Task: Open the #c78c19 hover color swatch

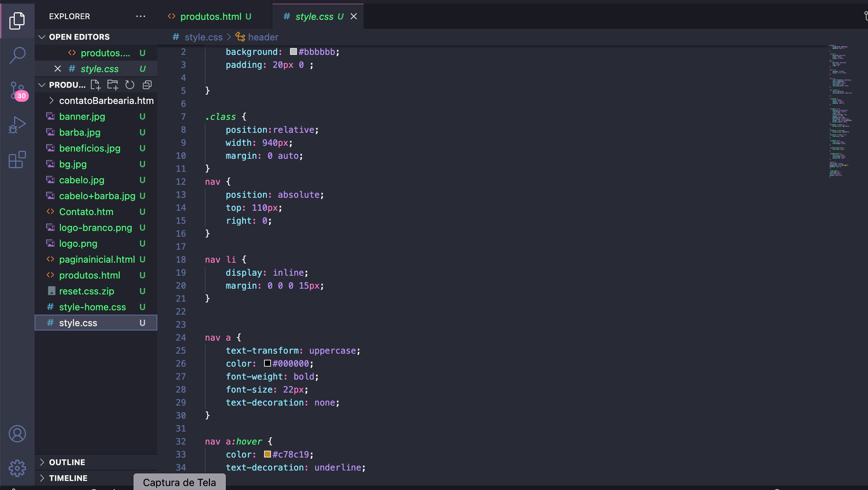Action: coord(267,454)
